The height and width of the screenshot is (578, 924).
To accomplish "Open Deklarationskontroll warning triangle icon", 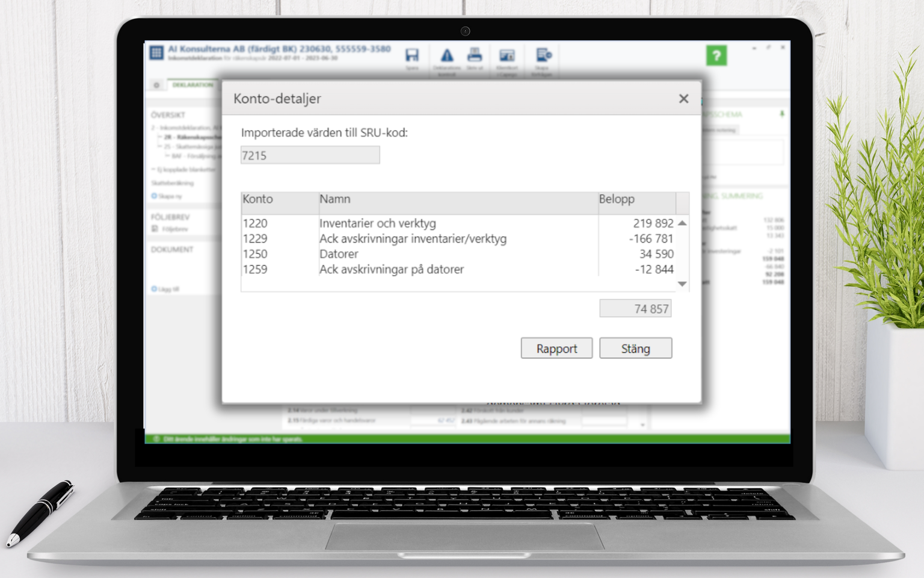I will tap(447, 56).
